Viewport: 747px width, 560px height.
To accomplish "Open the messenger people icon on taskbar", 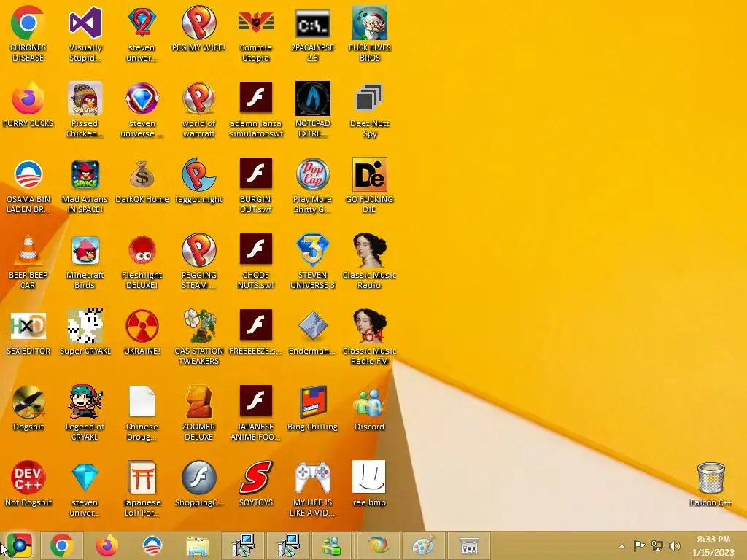I will 332,545.
